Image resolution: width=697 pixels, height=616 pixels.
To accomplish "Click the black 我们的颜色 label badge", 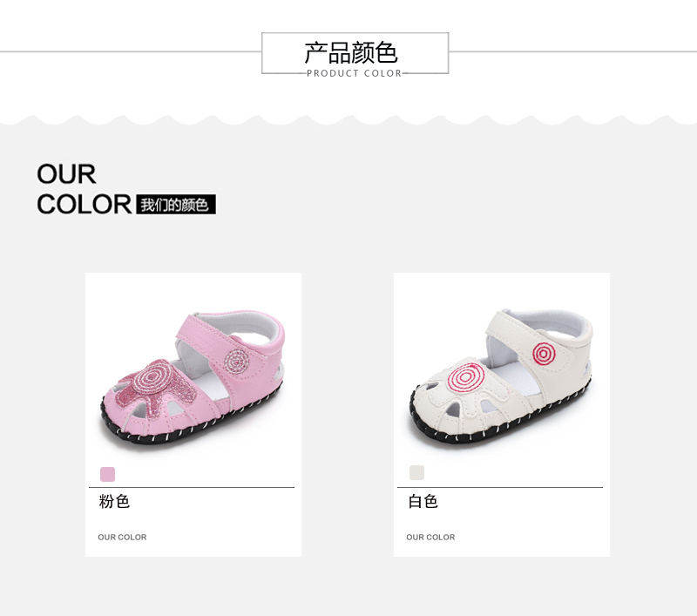I will point(176,205).
